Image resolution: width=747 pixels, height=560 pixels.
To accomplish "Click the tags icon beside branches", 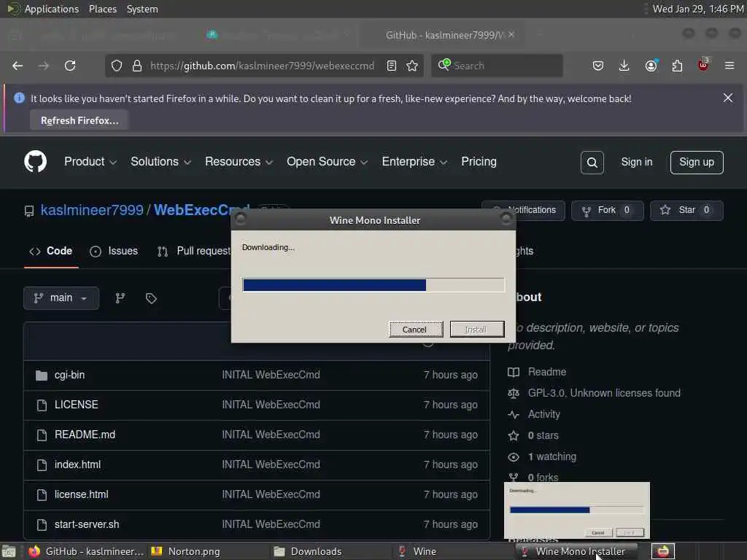I will click(151, 298).
